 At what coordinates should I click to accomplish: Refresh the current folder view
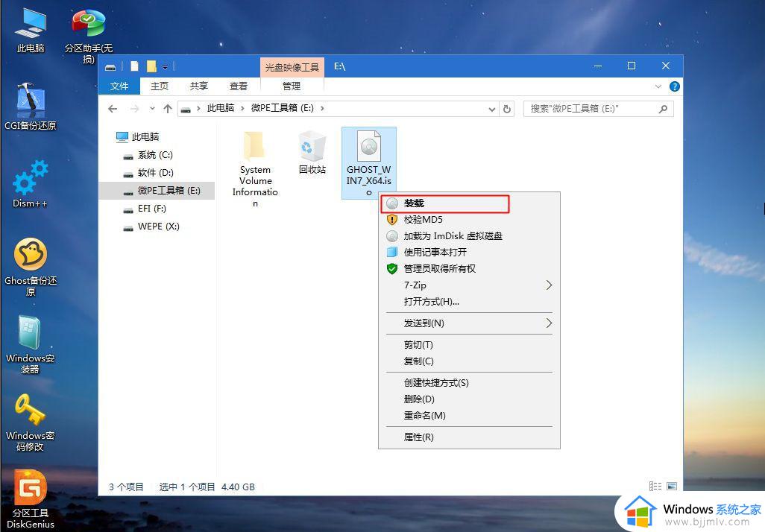[x=507, y=109]
